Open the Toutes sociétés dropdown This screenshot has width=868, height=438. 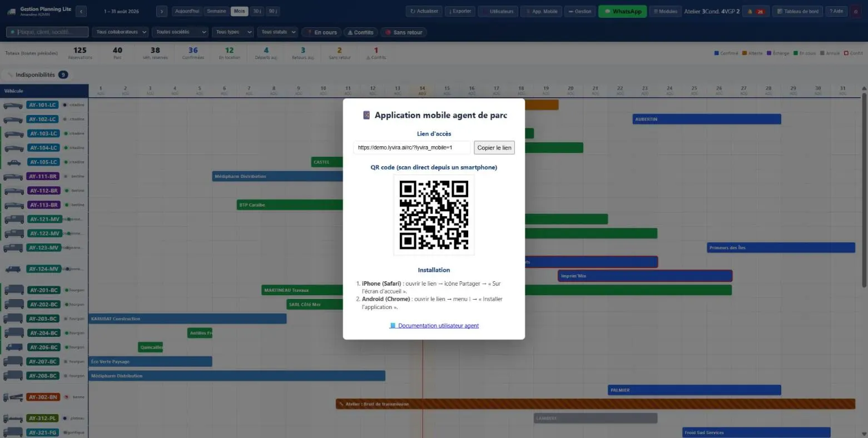pyautogui.click(x=180, y=32)
